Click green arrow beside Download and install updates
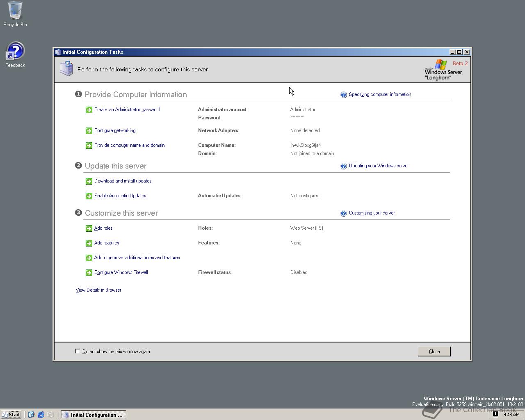Image resolution: width=525 pixels, height=420 pixels. [89, 181]
